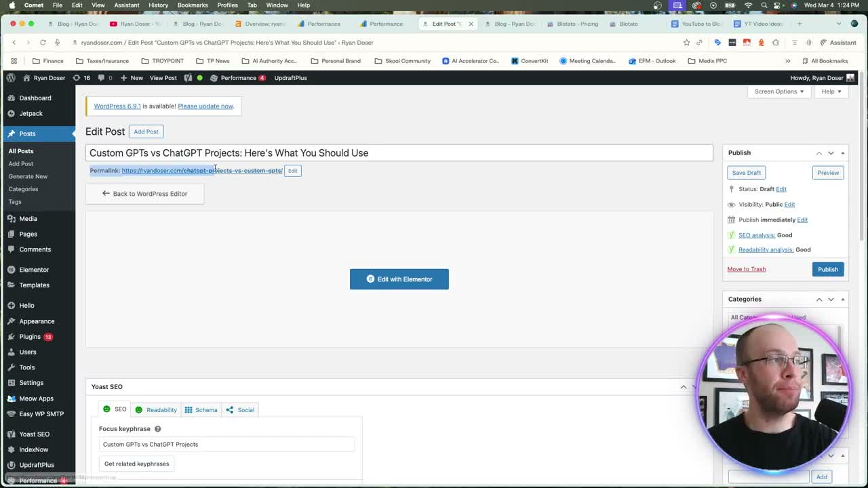
Task: Move the Categories panel up
Action: 819,300
